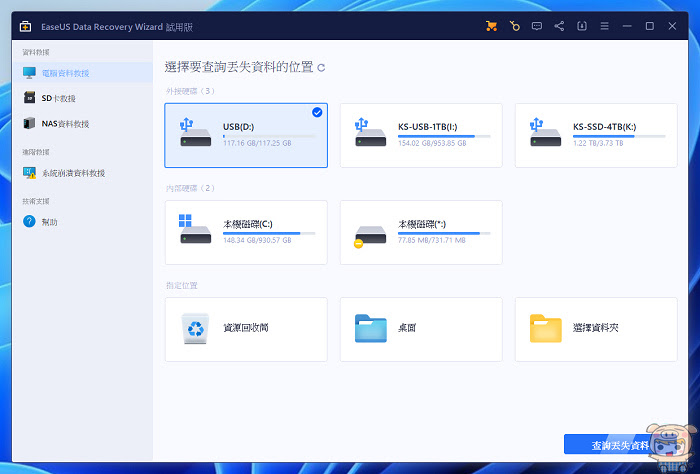Click the Windows drive icon on C:
The width and height of the screenshot is (700, 474).
(x=195, y=229)
